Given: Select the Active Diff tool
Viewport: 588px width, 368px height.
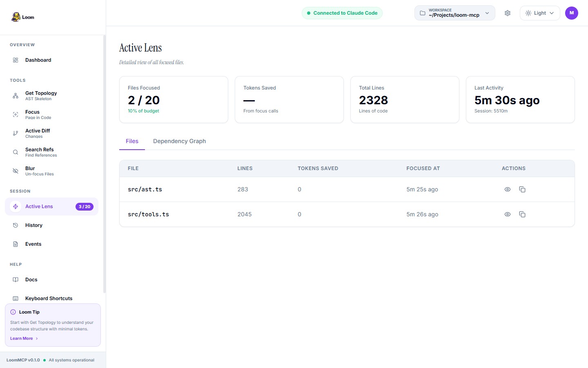Looking at the screenshot, I should (38, 133).
